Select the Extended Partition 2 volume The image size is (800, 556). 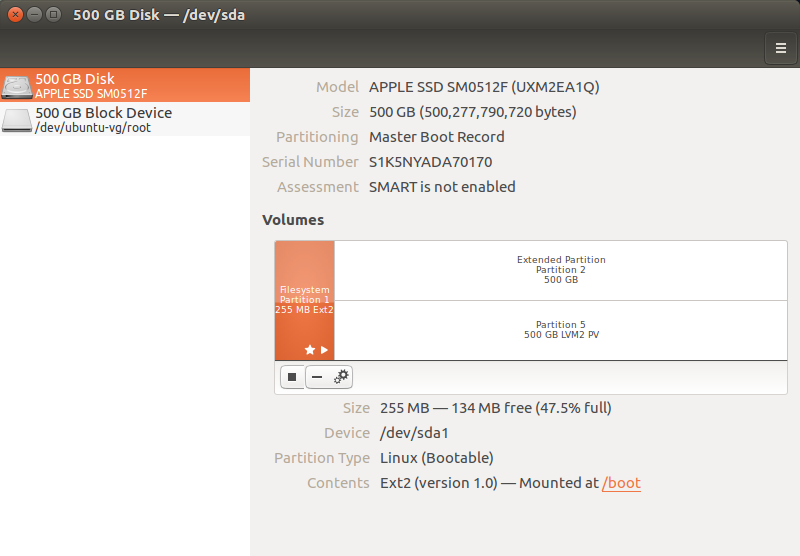point(560,270)
